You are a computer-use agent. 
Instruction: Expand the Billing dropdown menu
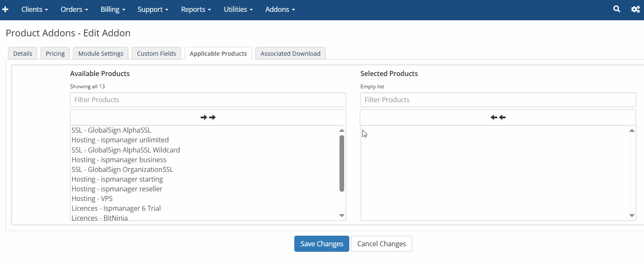click(113, 9)
